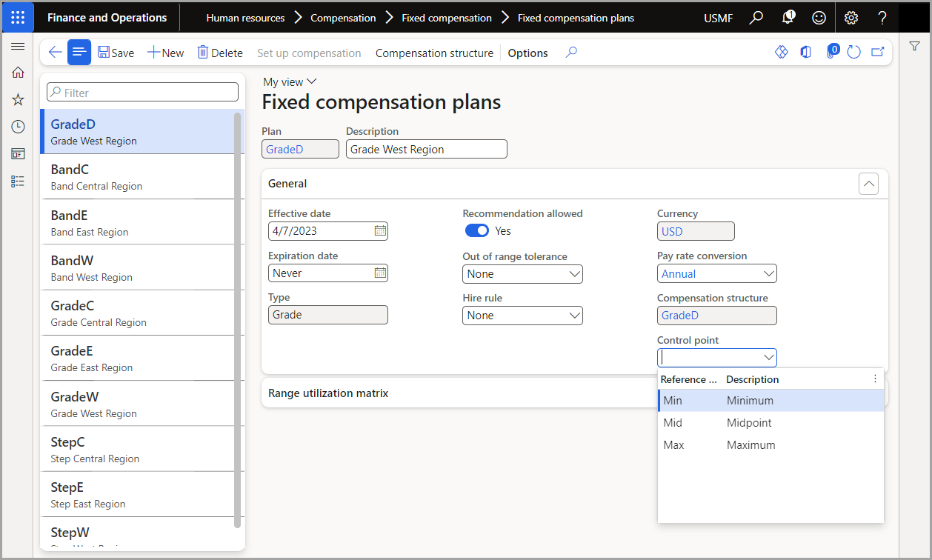The image size is (932, 560).
Task: Click the refresh page icon
Action: coord(854,53)
